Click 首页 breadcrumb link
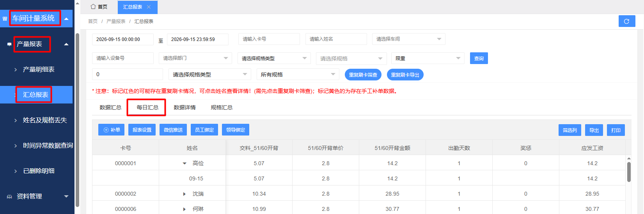 click(x=93, y=21)
